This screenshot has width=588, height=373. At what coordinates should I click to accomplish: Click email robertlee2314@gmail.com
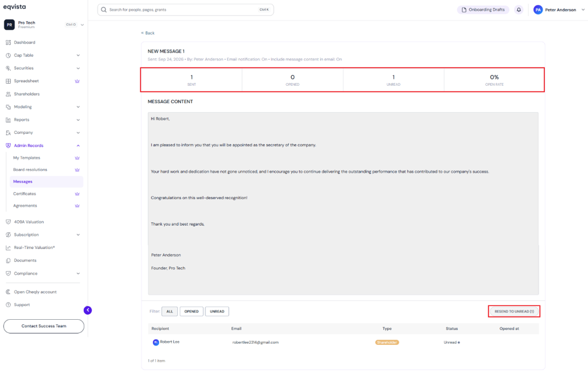point(255,342)
